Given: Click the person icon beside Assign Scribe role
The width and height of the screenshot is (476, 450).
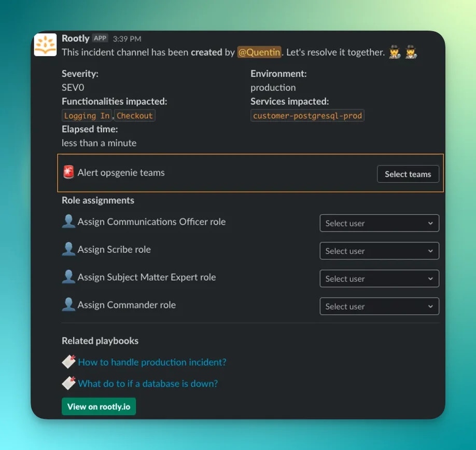Looking at the screenshot, I should (68, 249).
